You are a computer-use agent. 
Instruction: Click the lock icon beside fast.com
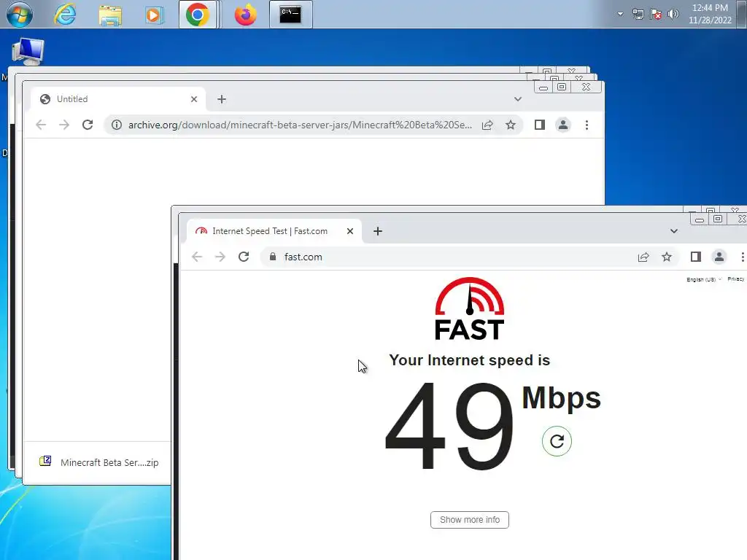tap(273, 257)
